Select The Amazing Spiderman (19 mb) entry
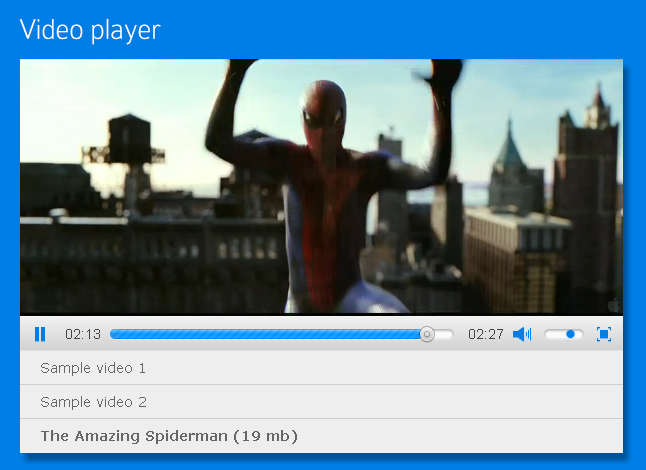The height and width of the screenshot is (470, 646). 321,436
